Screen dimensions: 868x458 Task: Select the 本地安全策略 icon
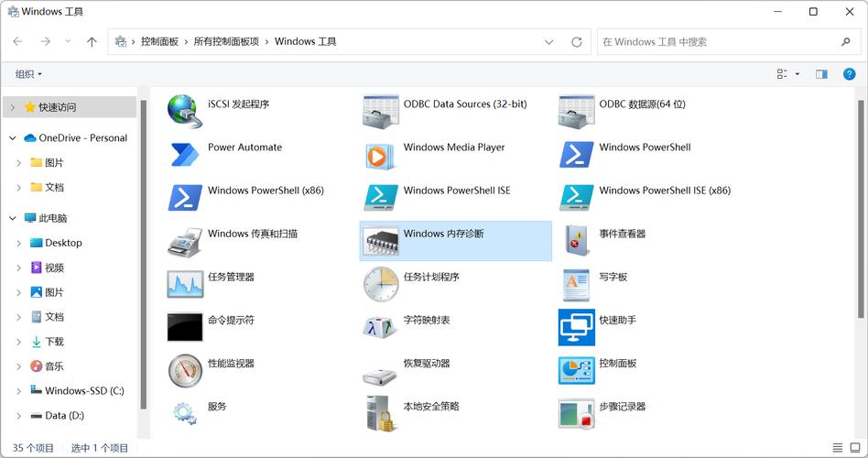(x=380, y=413)
